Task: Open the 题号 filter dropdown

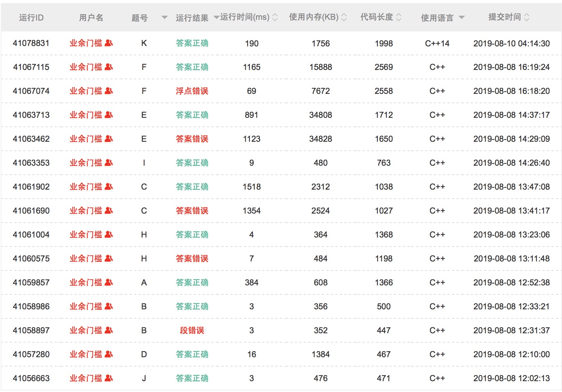Action: pyautogui.click(x=164, y=17)
